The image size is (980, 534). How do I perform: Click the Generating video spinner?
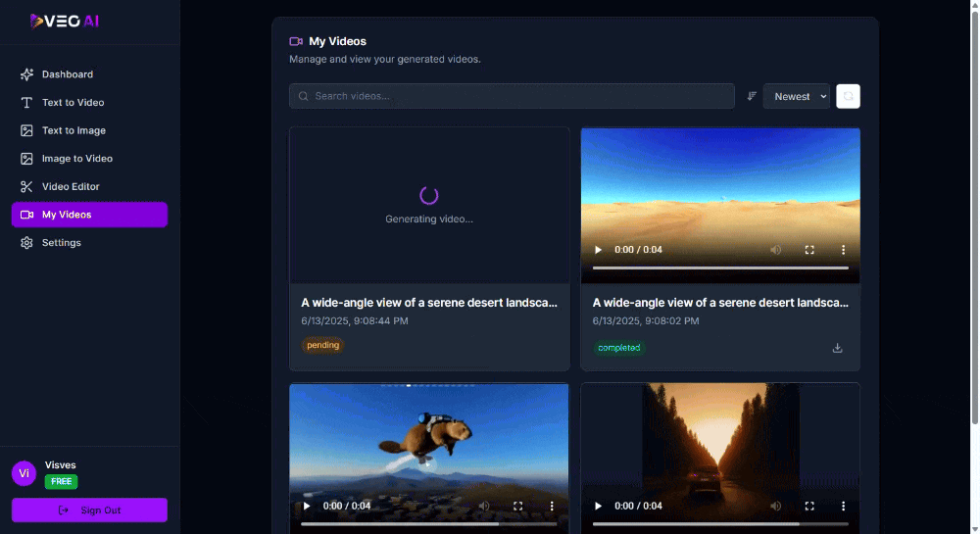[429, 196]
